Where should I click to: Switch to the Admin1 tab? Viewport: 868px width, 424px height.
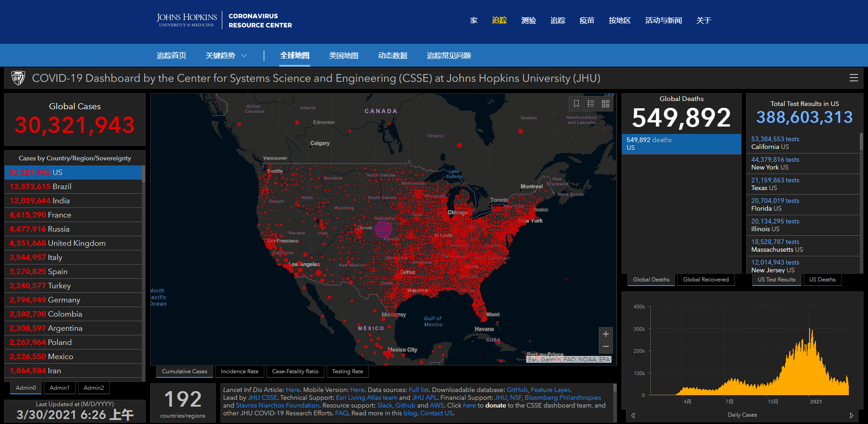pyautogui.click(x=60, y=388)
